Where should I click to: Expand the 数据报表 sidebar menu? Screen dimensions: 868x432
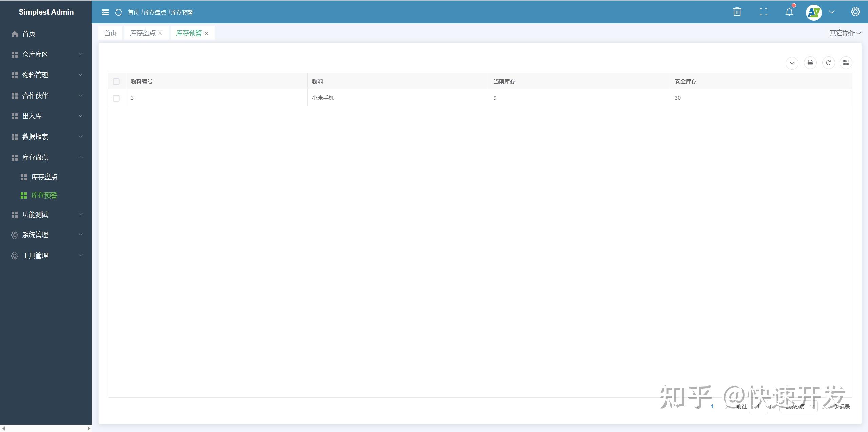[x=46, y=137]
